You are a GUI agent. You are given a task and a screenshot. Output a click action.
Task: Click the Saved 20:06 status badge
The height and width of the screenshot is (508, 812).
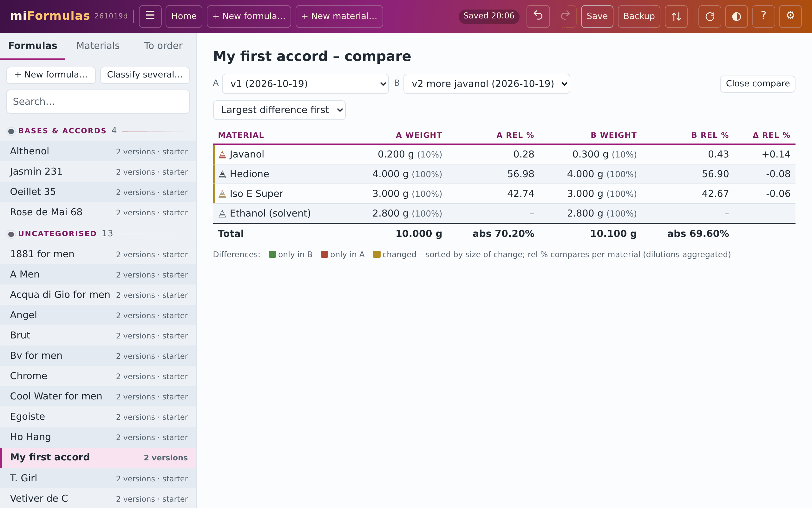[488, 16]
